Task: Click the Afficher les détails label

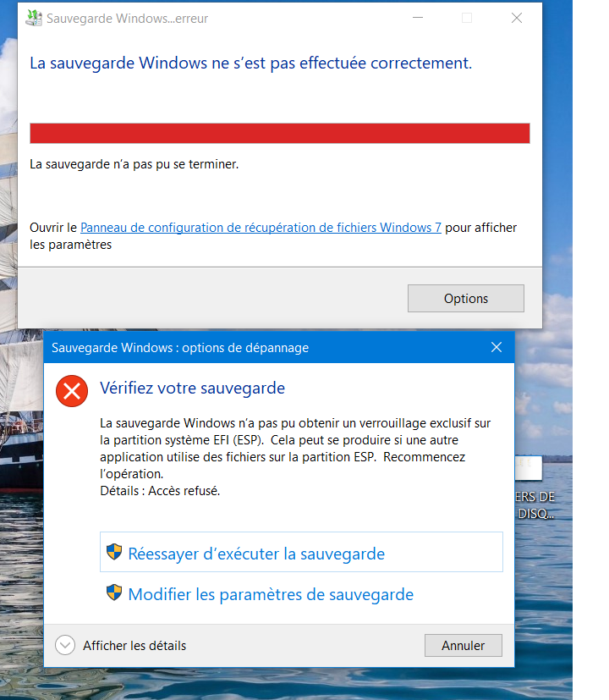Action: [134, 646]
